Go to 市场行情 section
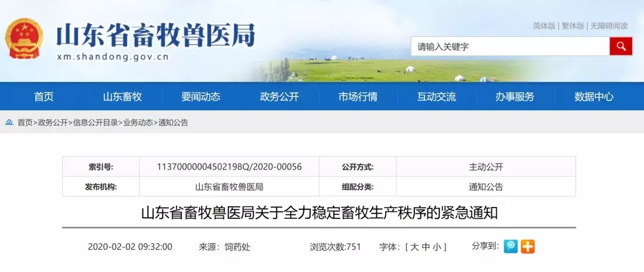The height and width of the screenshot is (272, 644). (x=358, y=97)
